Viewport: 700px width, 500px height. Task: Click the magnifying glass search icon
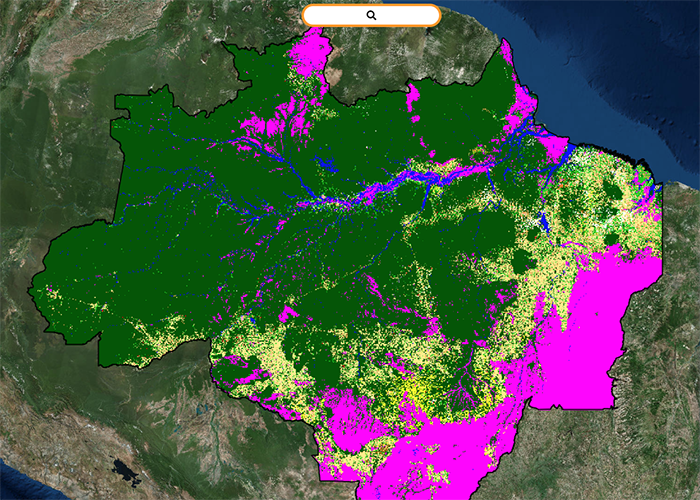[371, 16]
